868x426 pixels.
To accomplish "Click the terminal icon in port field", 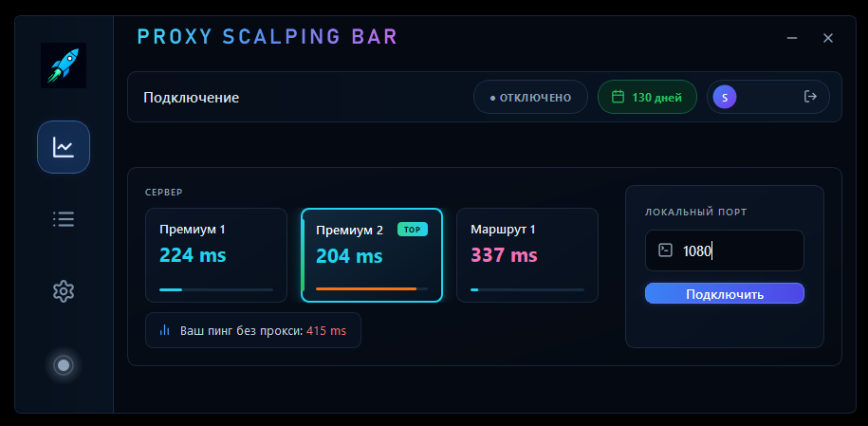I will (x=665, y=250).
